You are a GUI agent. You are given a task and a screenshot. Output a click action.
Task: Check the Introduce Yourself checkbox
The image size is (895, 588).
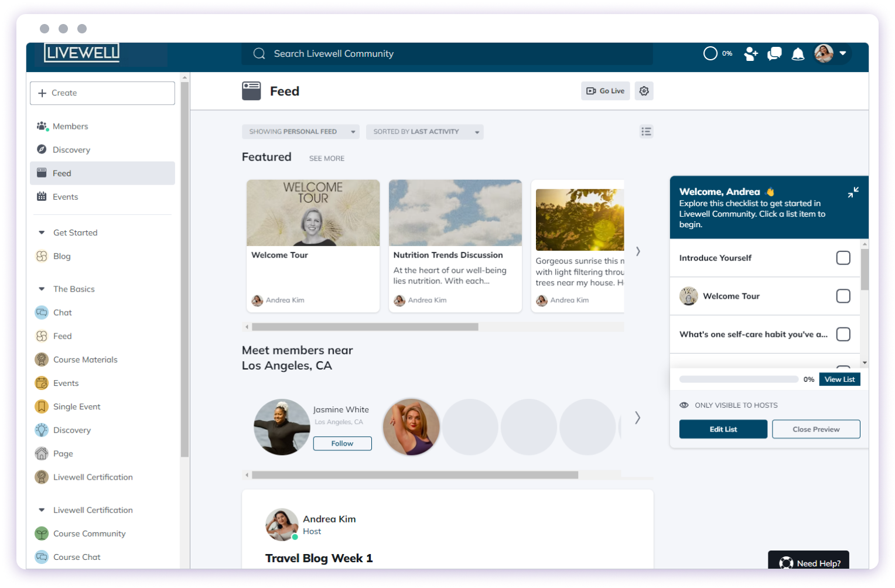coord(843,258)
